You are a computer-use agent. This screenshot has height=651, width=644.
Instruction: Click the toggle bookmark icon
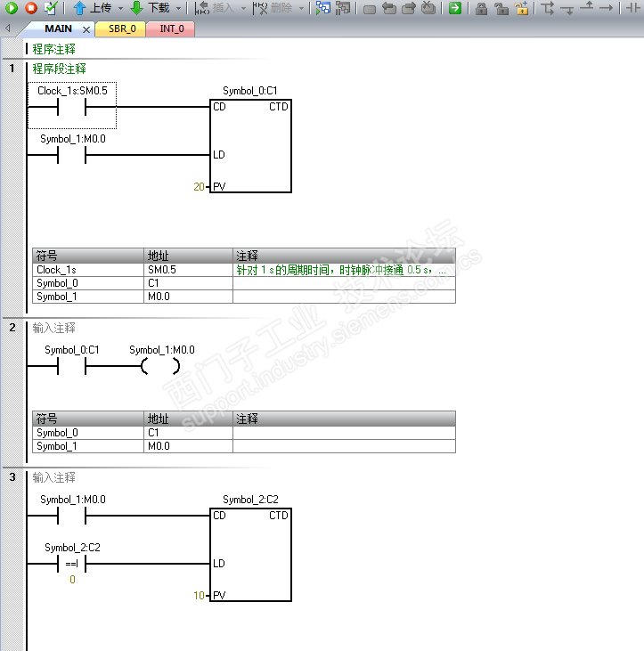point(370,9)
